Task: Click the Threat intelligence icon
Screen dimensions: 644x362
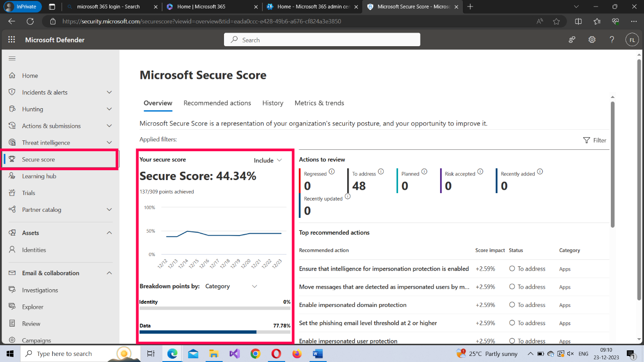Action: click(12, 142)
